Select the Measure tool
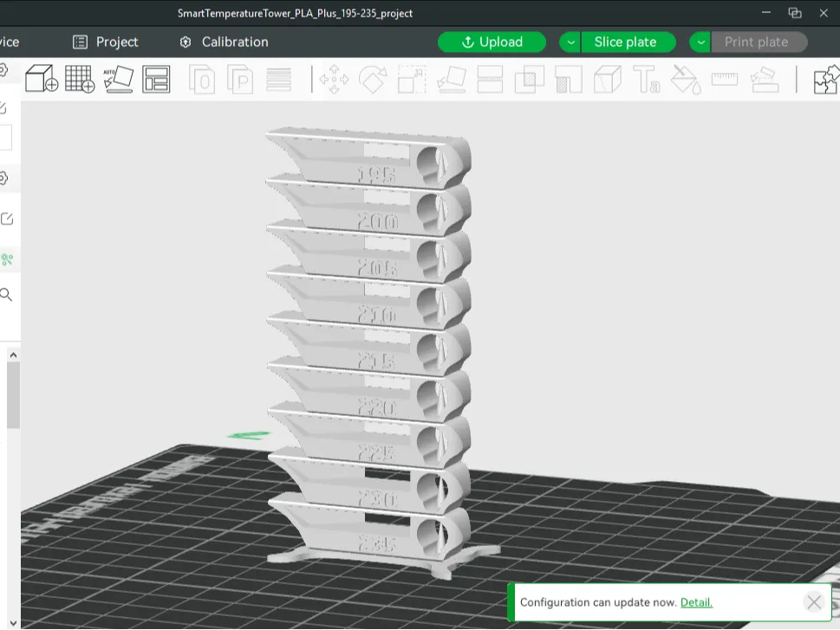 (724, 80)
